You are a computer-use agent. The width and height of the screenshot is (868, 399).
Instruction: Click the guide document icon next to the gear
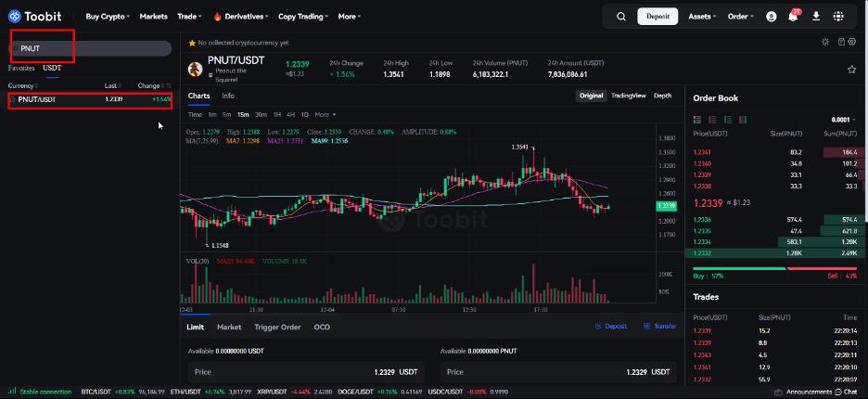[841, 42]
